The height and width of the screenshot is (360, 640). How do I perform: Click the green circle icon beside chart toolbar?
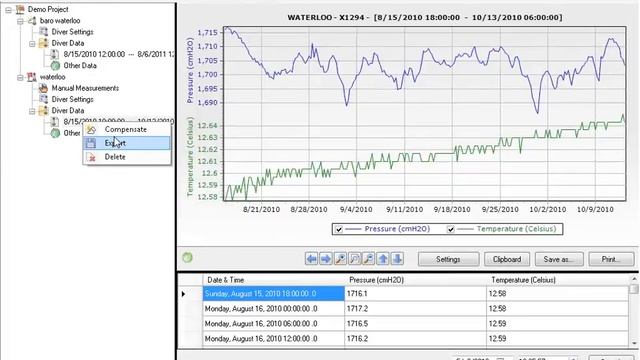click(187, 258)
